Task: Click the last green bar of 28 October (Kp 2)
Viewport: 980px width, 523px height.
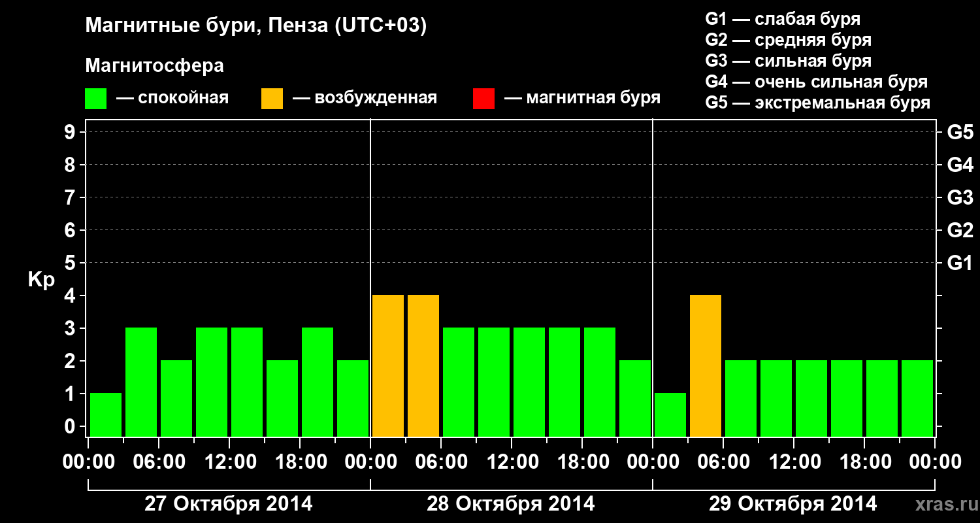Action: (x=635, y=398)
